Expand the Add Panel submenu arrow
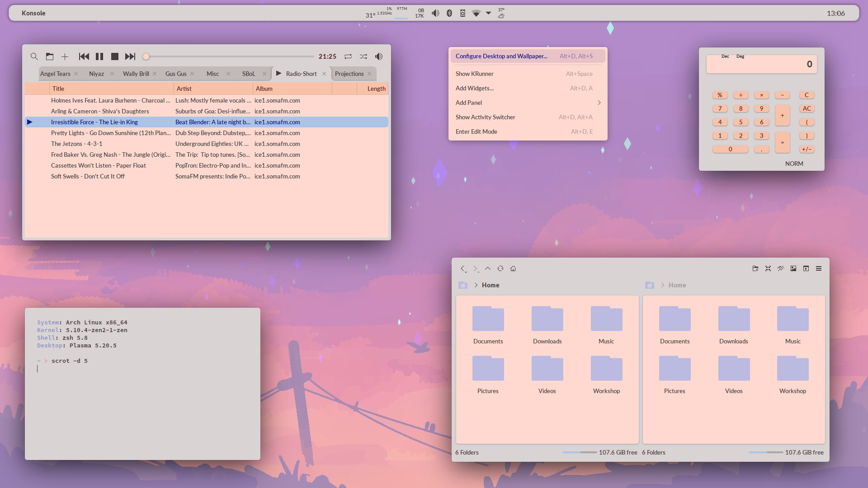This screenshot has width=868, height=488. [599, 103]
